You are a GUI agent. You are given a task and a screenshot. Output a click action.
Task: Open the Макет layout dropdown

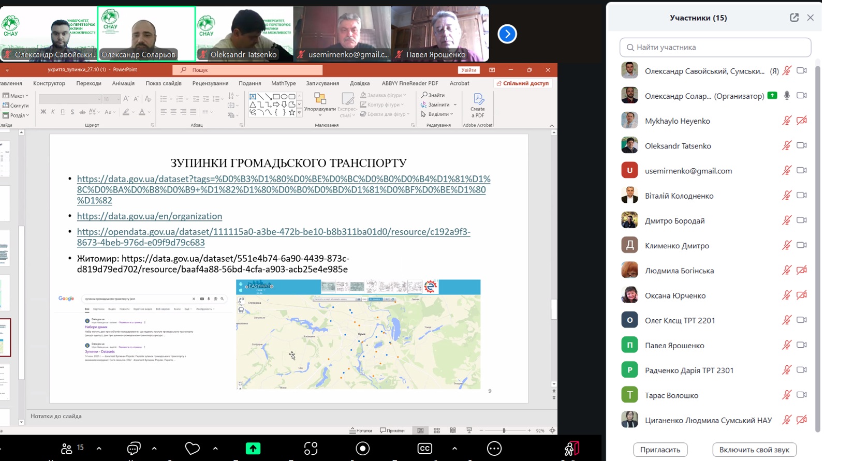[x=17, y=96]
